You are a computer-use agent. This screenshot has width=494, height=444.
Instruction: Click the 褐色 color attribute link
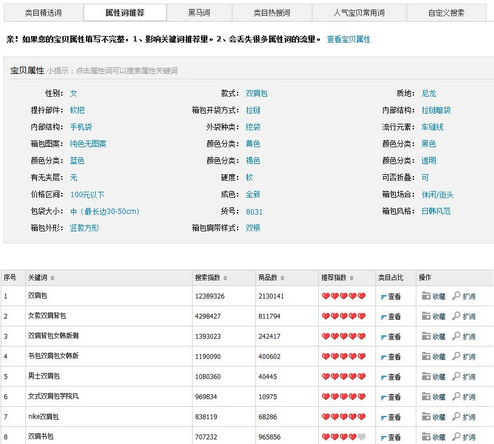click(x=253, y=161)
